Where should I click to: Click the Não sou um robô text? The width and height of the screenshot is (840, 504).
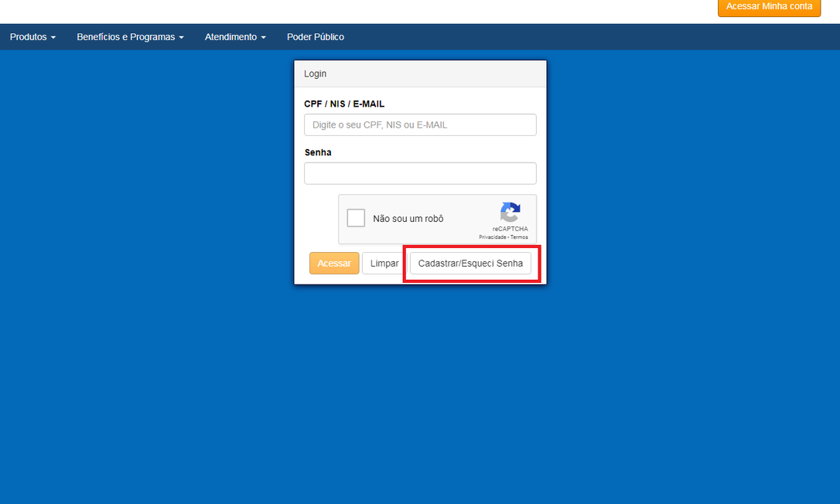tap(408, 219)
